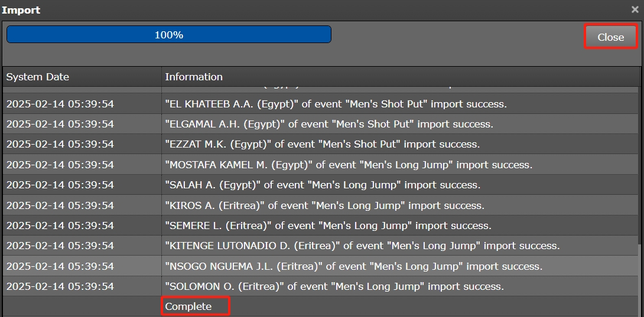Select the ELGAMAL A.H. import log row
The width and height of the screenshot is (644, 317).
coord(329,124)
